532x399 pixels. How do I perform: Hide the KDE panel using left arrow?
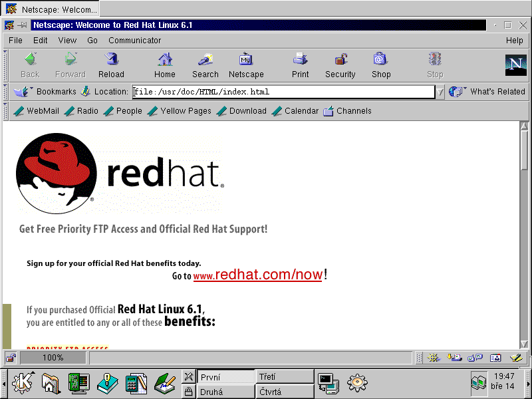[x=3, y=384]
